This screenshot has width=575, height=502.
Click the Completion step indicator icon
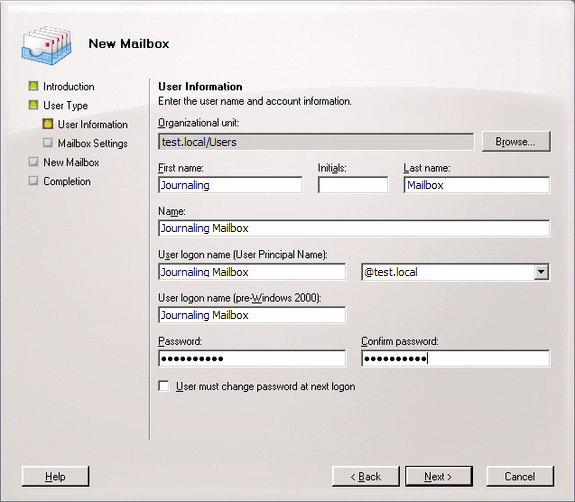point(33,181)
